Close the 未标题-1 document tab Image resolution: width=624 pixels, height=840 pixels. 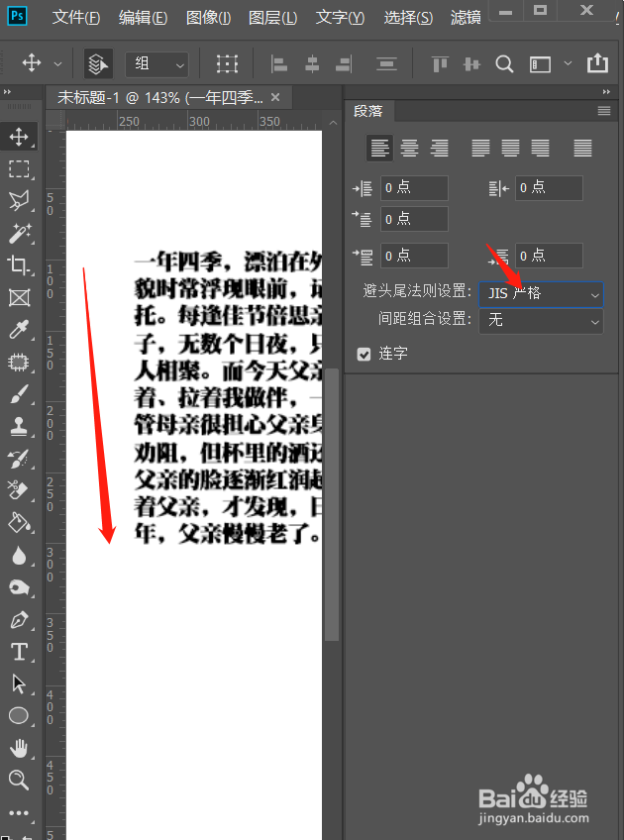pyautogui.click(x=275, y=97)
